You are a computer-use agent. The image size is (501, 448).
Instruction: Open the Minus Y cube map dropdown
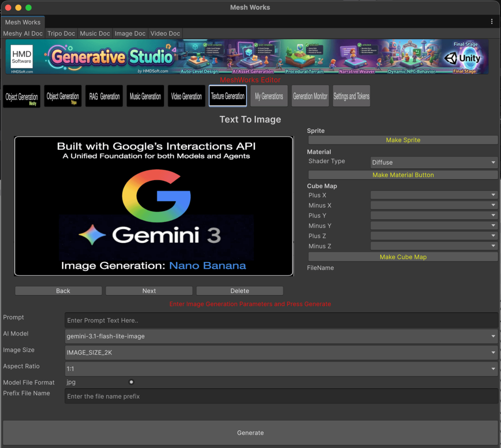click(x=434, y=225)
